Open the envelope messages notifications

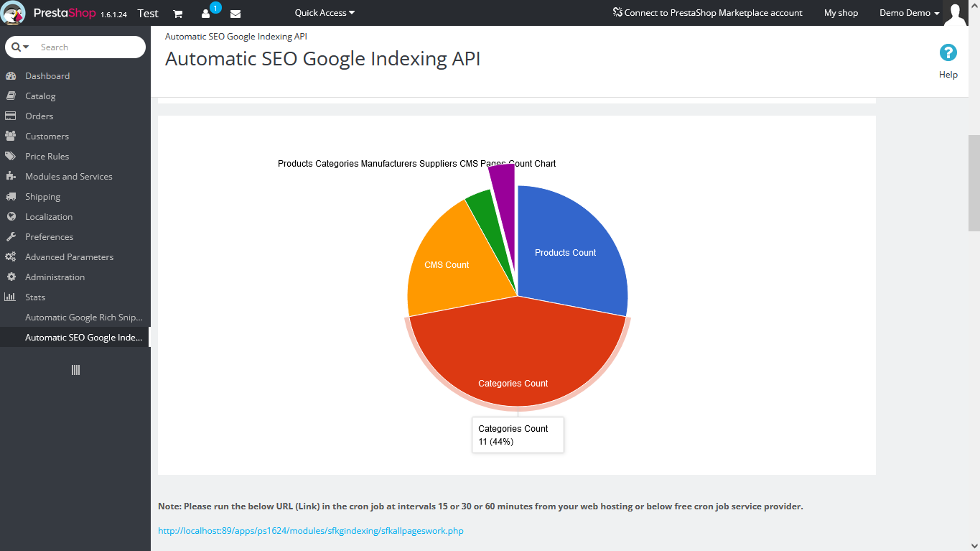pos(235,14)
